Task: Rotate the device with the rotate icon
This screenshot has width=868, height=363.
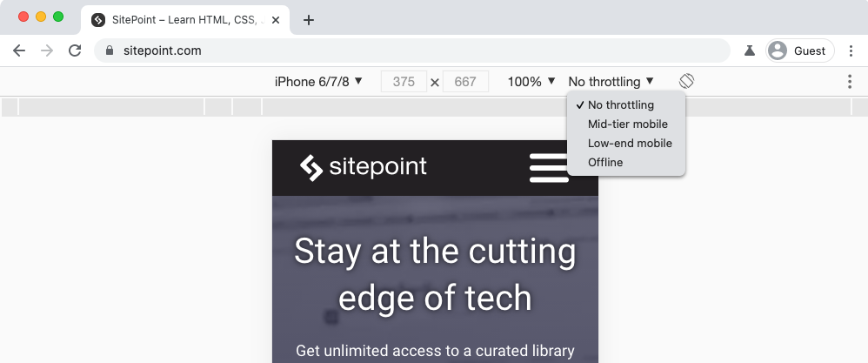Action: (686, 82)
